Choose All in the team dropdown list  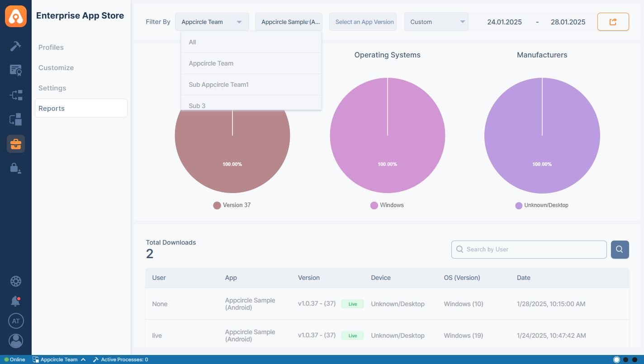251,42
